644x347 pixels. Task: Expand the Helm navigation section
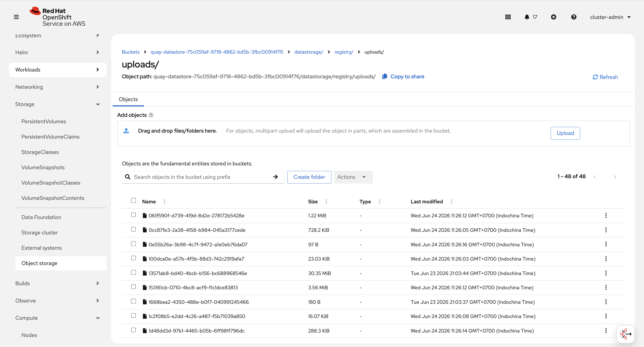coord(58,52)
